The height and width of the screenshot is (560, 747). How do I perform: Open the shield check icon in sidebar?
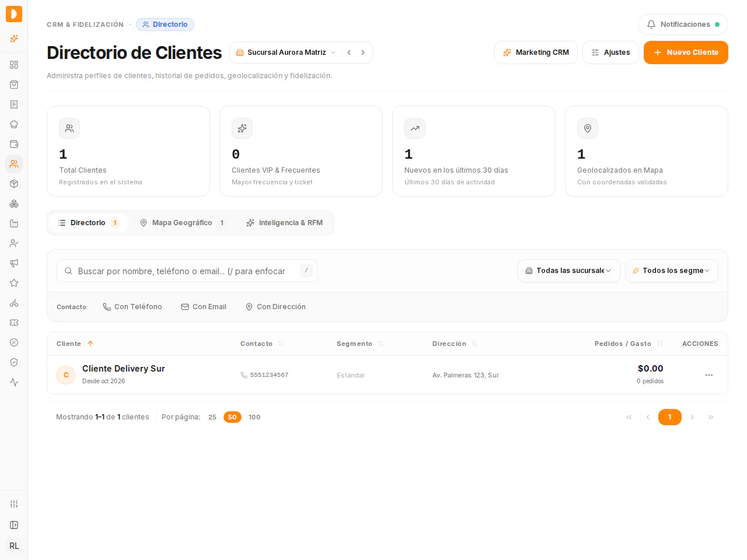14,362
